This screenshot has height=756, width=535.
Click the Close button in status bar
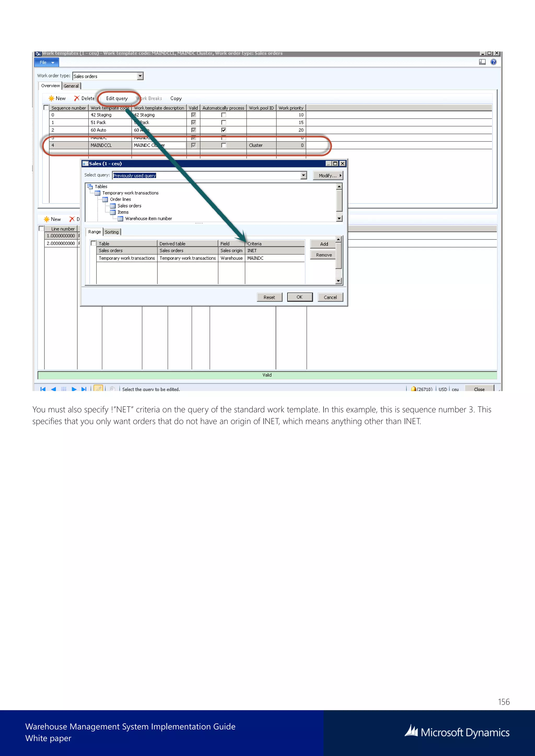point(479,389)
